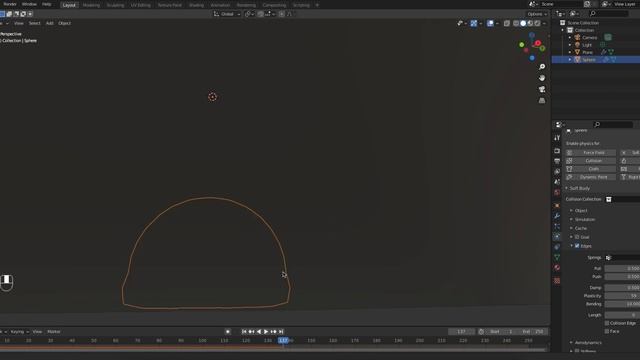This screenshot has height=360, width=640.
Task: Open the Material properties tab
Action: pos(557,268)
